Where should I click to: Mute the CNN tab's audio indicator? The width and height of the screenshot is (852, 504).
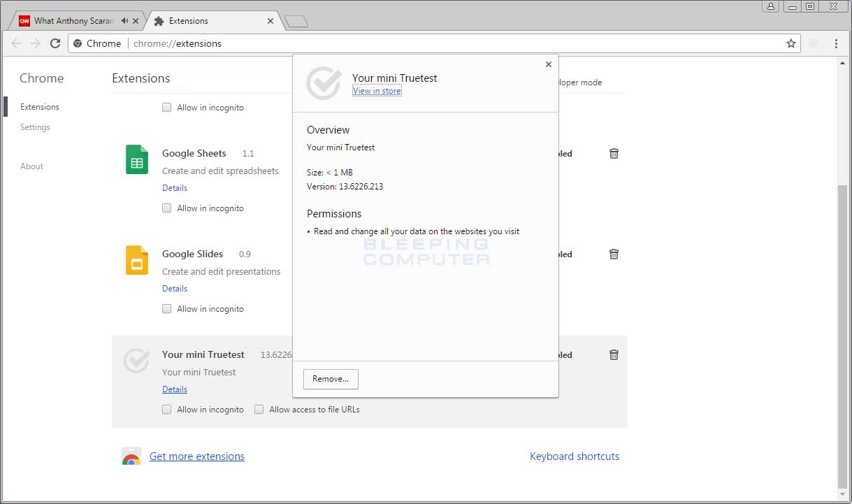click(x=124, y=20)
